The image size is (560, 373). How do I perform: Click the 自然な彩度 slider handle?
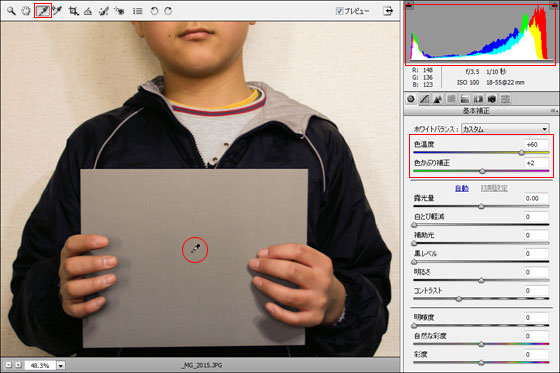(x=481, y=344)
